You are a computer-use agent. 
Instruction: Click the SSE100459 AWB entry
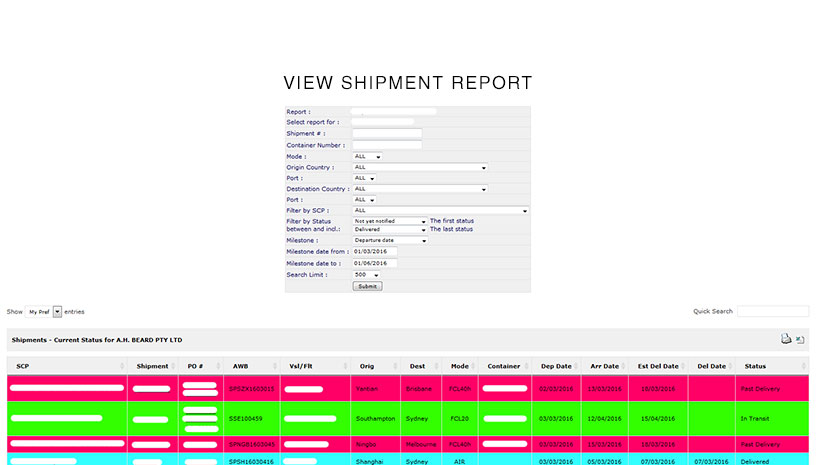click(245, 418)
